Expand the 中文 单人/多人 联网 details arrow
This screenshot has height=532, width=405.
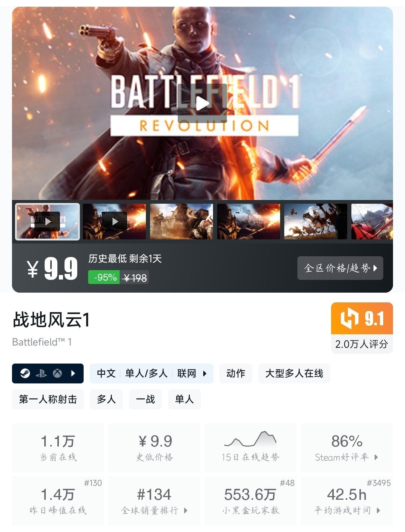[205, 373]
